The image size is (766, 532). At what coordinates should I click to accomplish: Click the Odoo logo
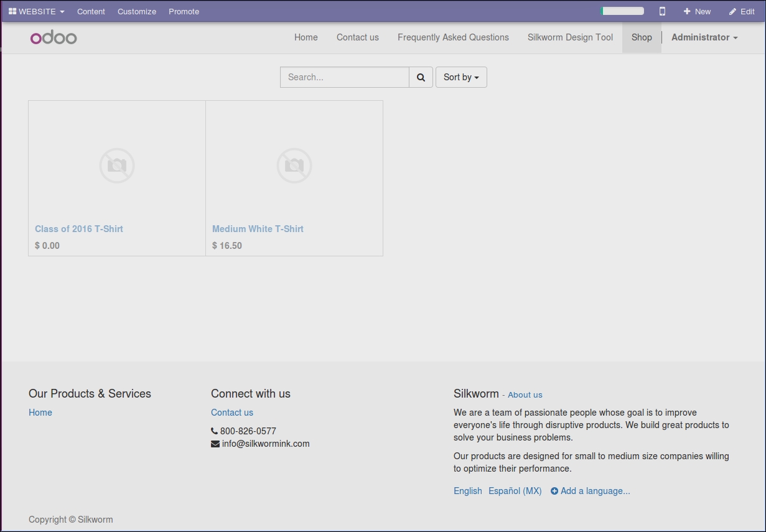(x=54, y=37)
